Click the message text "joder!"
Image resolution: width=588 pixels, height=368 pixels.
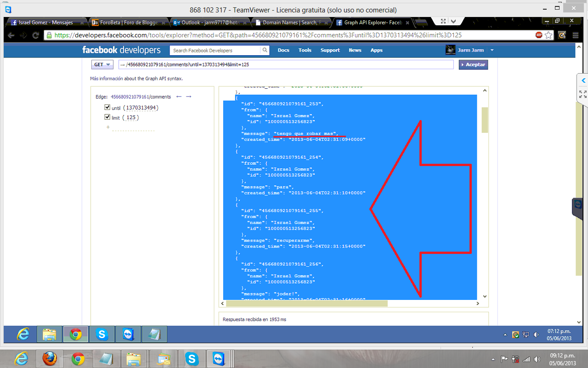(287, 293)
